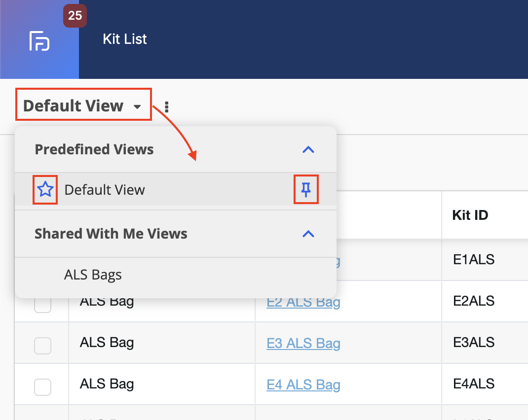Screen dimensions: 528x420
Task: Open the Default View dropdown
Action: [83, 105]
